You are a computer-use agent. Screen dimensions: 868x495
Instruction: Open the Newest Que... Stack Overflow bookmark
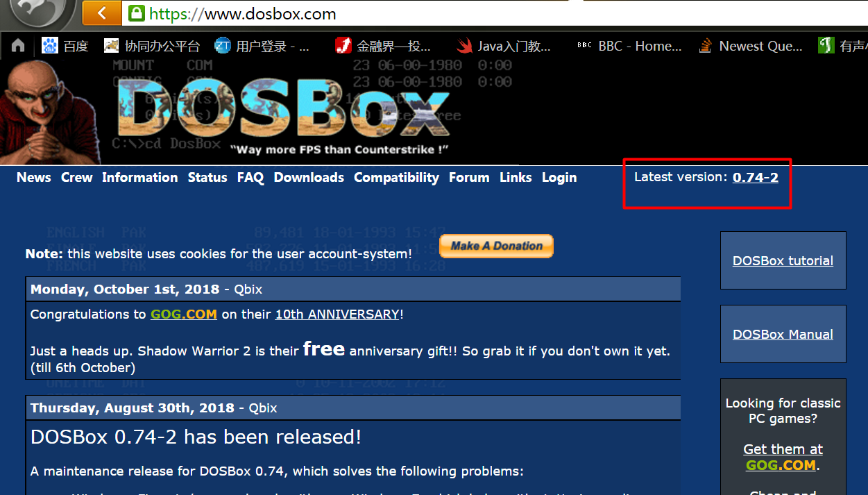[751, 46]
